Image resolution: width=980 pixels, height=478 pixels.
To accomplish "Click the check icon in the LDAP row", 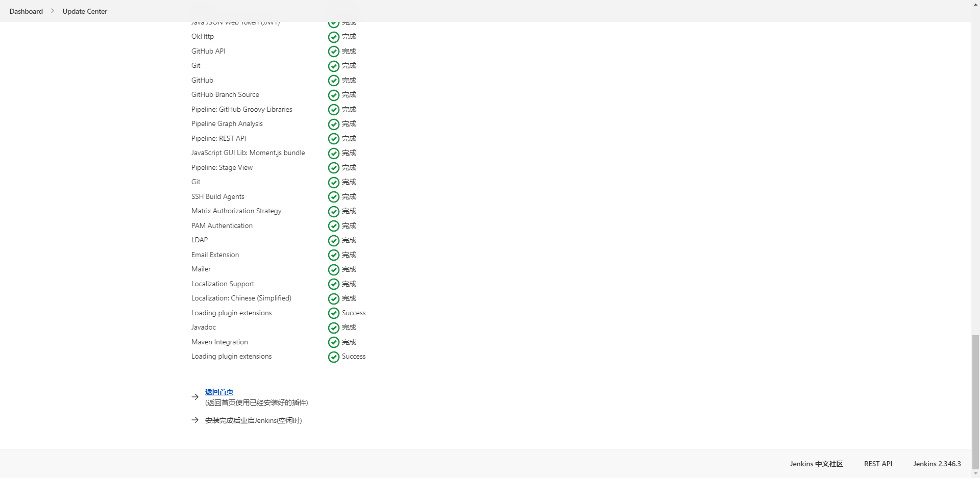I will 334,241.
